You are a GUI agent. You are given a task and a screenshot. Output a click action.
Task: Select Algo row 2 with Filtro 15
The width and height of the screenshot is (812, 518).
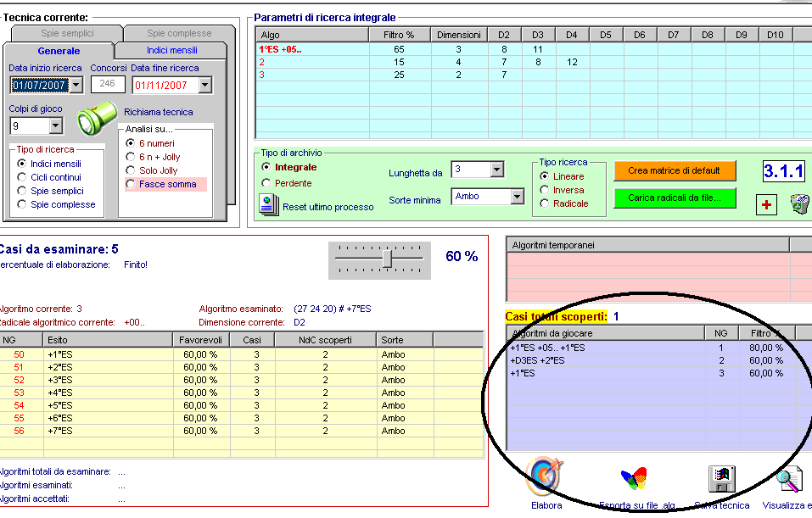click(534, 62)
